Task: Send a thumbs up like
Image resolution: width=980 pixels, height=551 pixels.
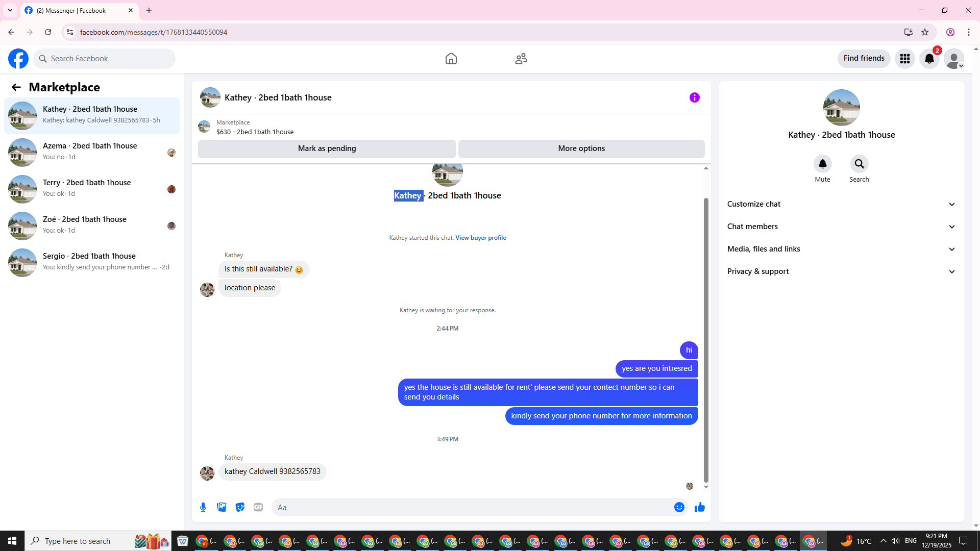Action: click(699, 507)
